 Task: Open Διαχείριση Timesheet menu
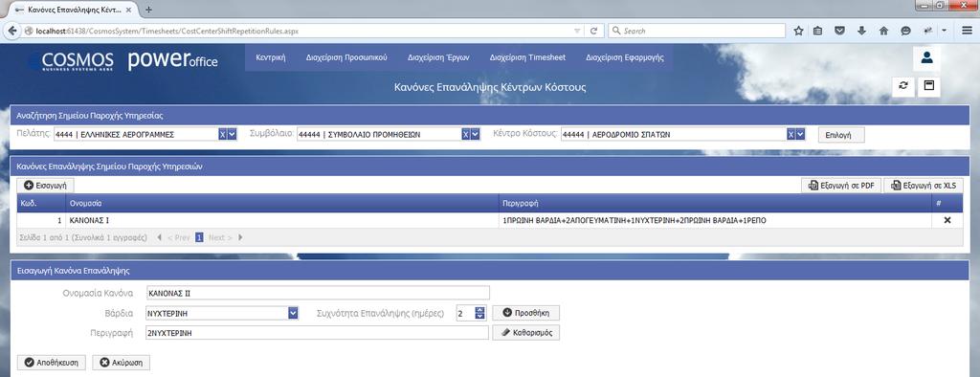pyautogui.click(x=528, y=57)
